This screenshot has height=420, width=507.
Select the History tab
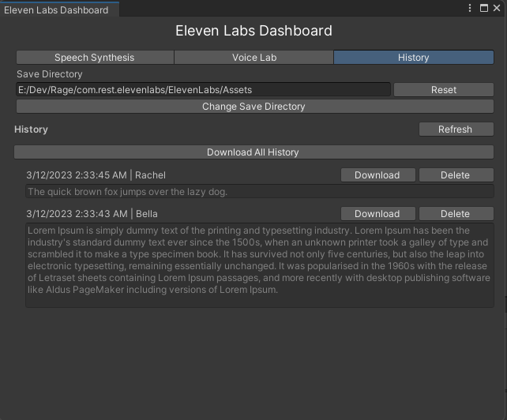coord(414,58)
